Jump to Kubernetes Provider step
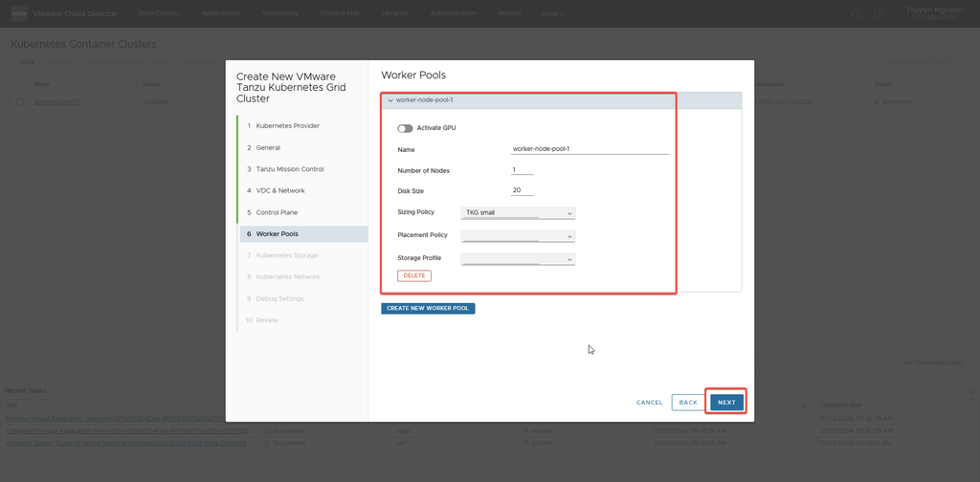980x482 pixels. coord(287,126)
